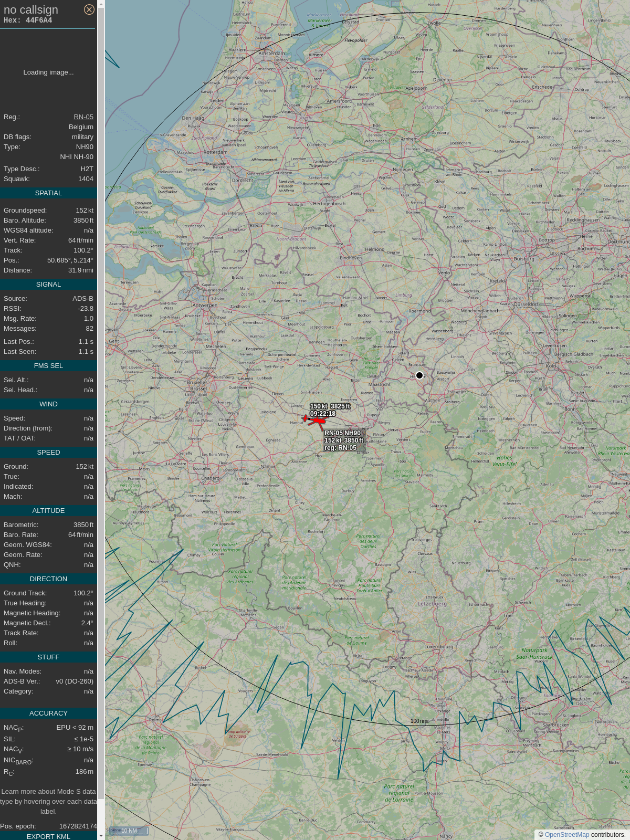Open the RN-05 registration link

click(83, 117)
